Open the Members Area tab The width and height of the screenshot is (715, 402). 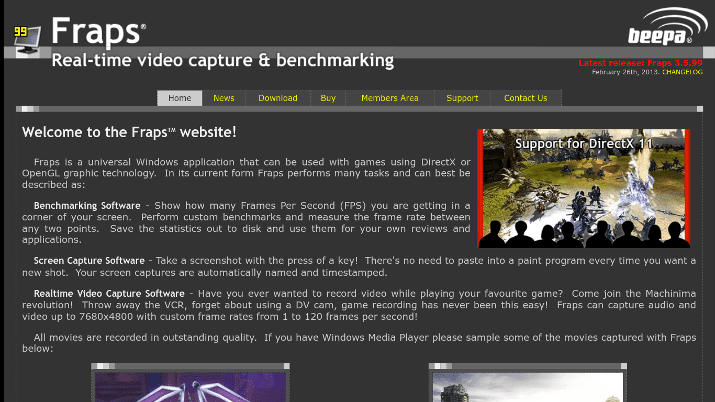click(389, 98)
